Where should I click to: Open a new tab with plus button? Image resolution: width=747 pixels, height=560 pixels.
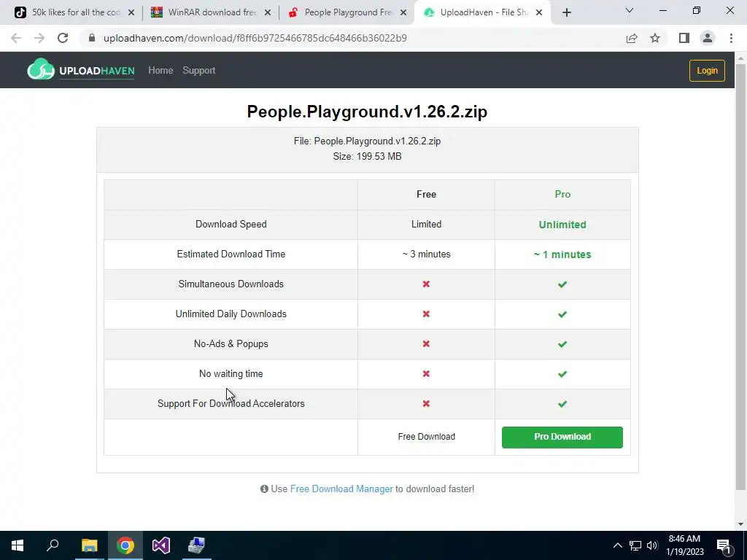click(x=566, y=12)
